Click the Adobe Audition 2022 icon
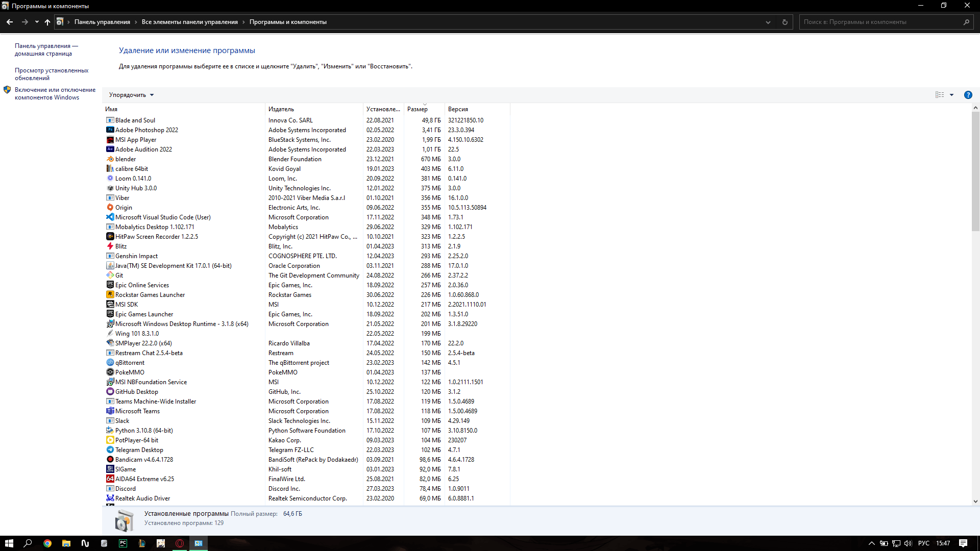The image size is (980, 551). [110, 149]
